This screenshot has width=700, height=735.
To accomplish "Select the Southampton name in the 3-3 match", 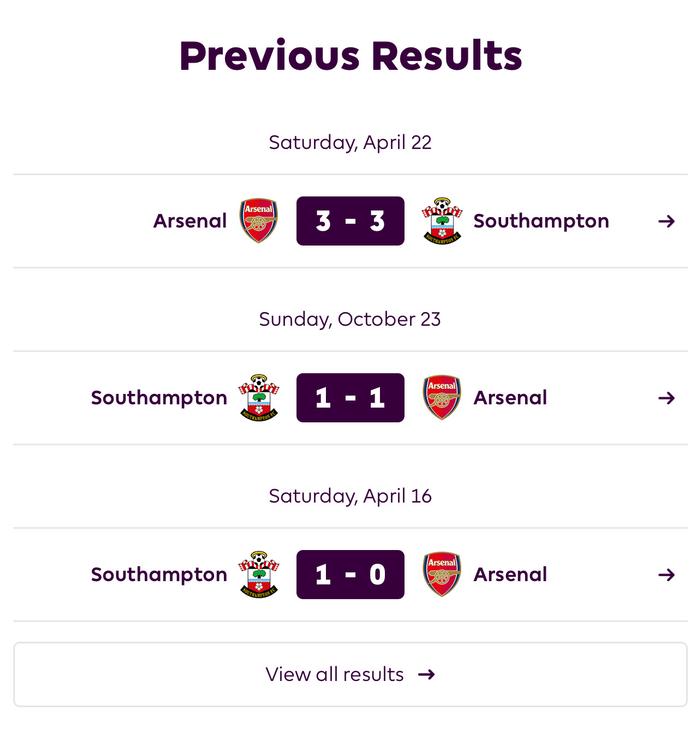I will [x=541, y=221].
